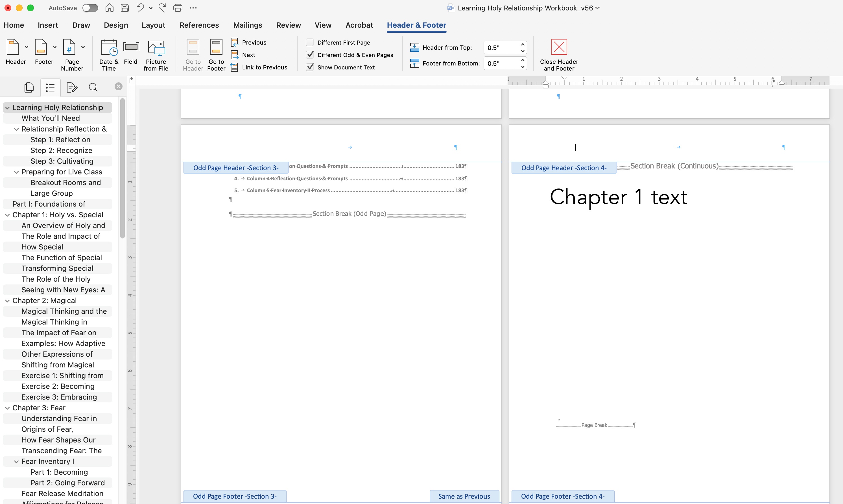The width and height of the screenshot is (843, 504).
Task: Open the reviewing pane icon in sidebar
Action: [72, 88]
